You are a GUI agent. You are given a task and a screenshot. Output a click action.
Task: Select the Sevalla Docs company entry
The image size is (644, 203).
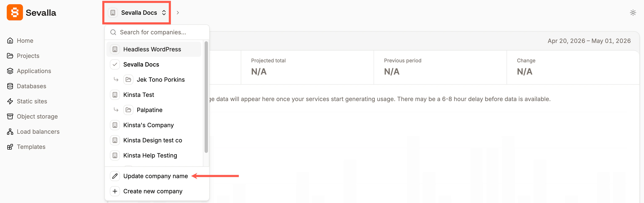154,64
